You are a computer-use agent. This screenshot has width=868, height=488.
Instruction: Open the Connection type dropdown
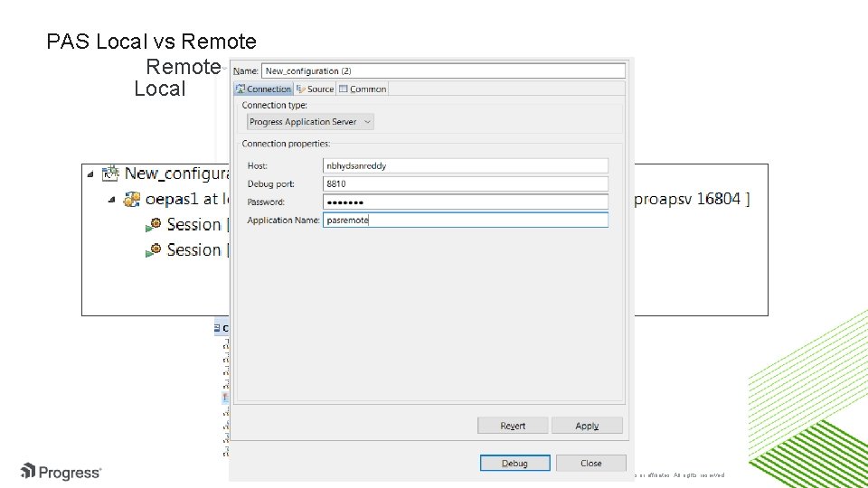coord(310,122)
